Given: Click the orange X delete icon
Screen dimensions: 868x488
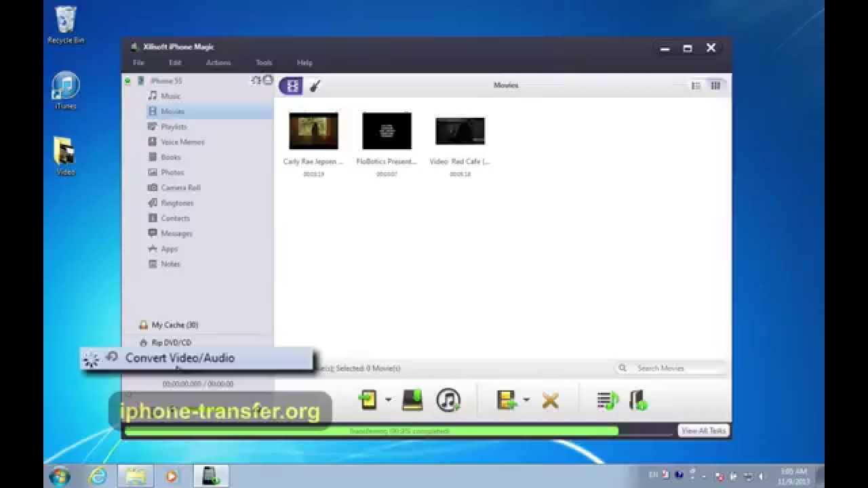Looking at the screenshot, I should pos(550,401).
